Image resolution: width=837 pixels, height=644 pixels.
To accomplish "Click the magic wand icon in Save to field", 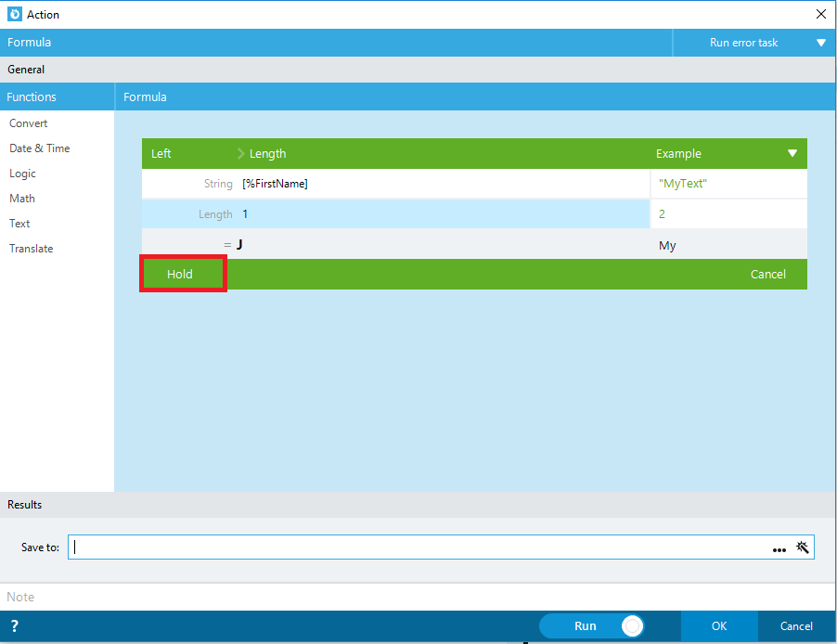I will 803,547.
